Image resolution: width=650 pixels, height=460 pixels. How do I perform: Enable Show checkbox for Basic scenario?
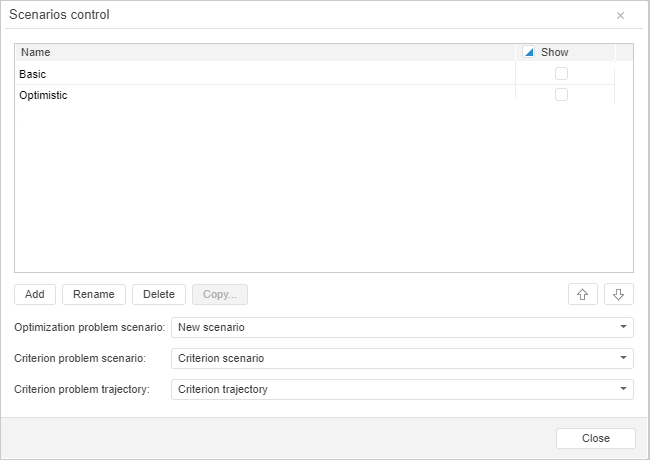[x=561, y=73]
